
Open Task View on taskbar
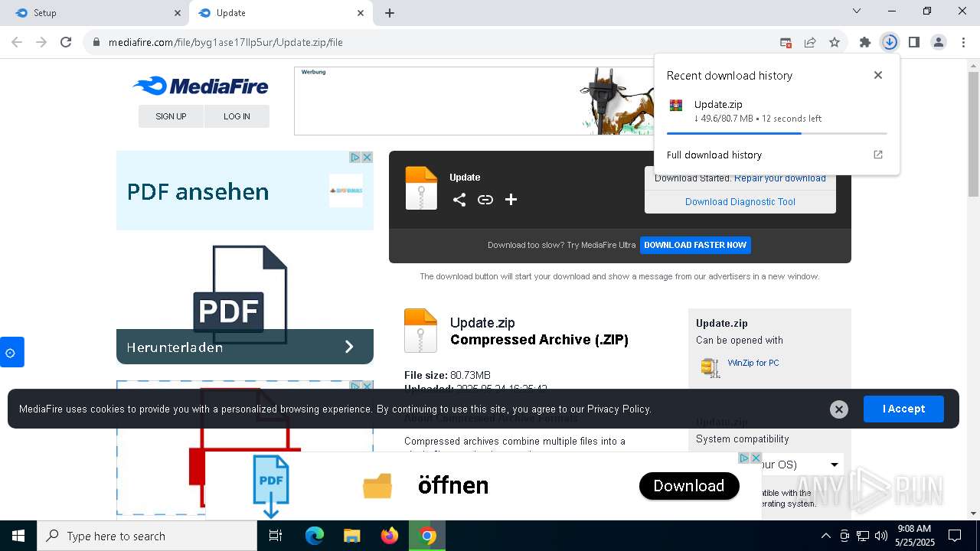pos(276,536)
